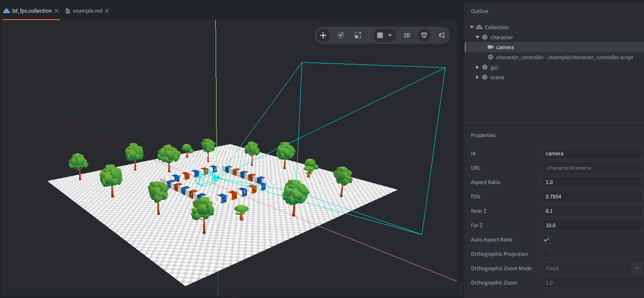
Task: Close the example.md tab
Action: coord(107,11)
